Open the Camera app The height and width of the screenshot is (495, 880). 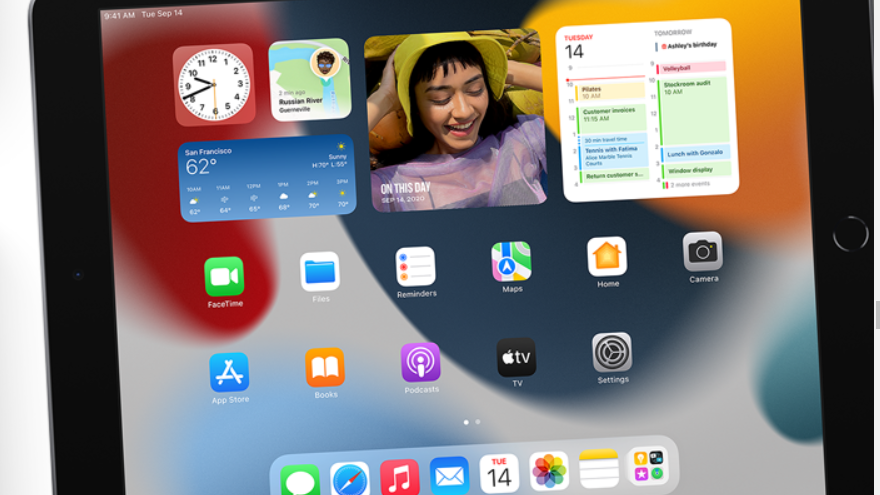(703, 251)
